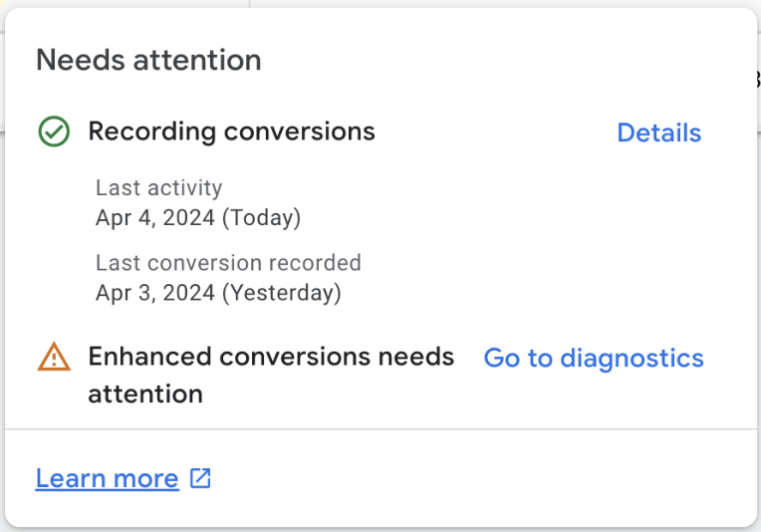Click the divider line above Learn more
This screenshot has height=532, width=761.
coord(380,429)
